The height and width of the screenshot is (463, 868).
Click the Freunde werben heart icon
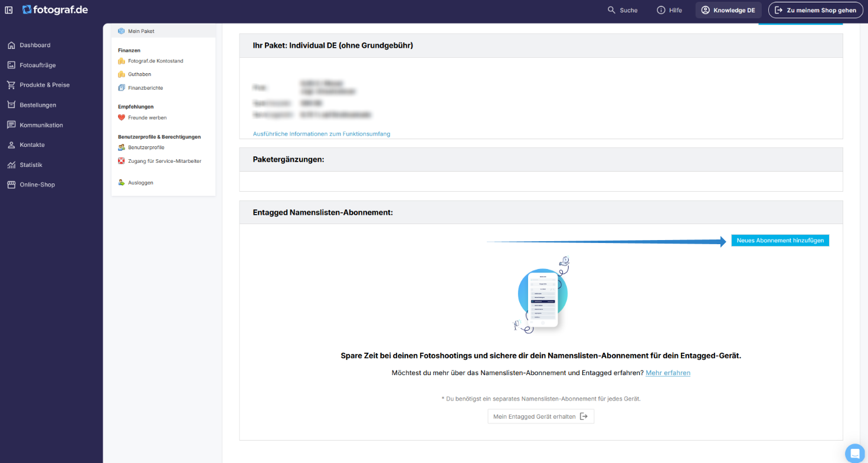point(122,117)
